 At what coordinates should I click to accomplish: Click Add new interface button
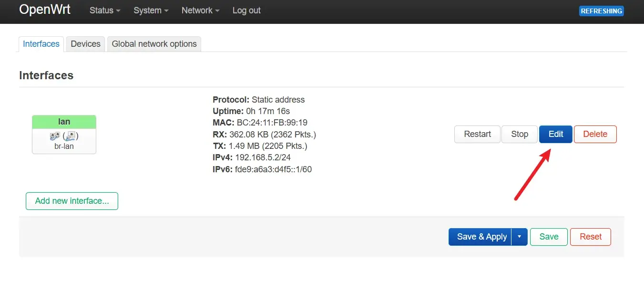coord(72,201)
